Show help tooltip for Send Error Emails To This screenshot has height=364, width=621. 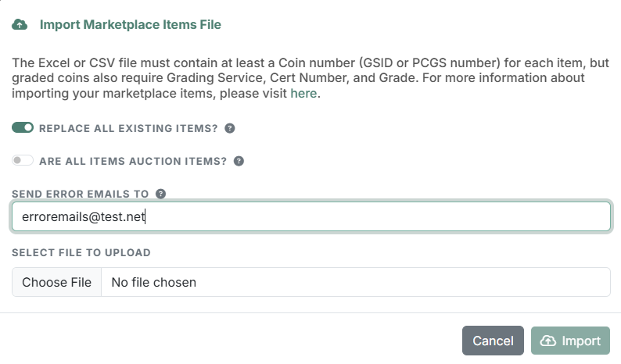pos(161,194)
